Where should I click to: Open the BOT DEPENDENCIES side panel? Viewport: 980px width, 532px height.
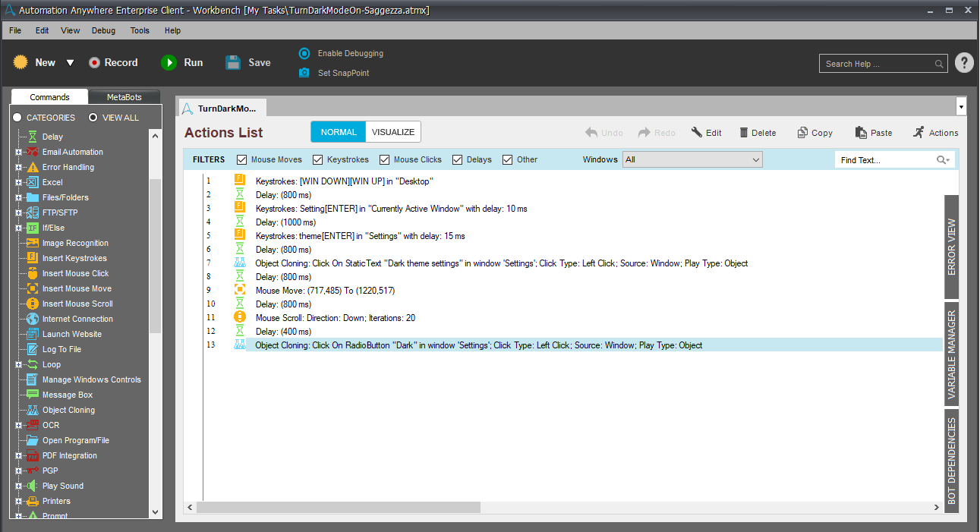(x=952, y=460)
